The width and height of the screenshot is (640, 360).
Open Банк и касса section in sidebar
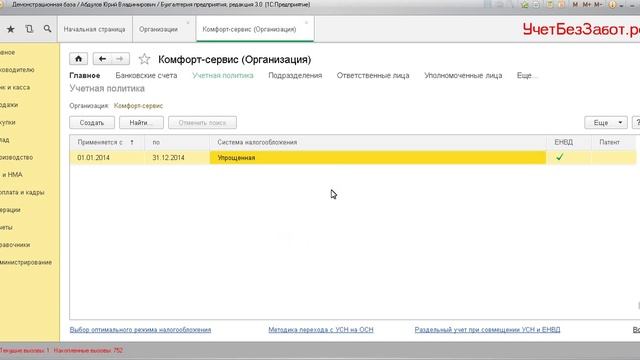pyautogui.click(x=15, y=87)
